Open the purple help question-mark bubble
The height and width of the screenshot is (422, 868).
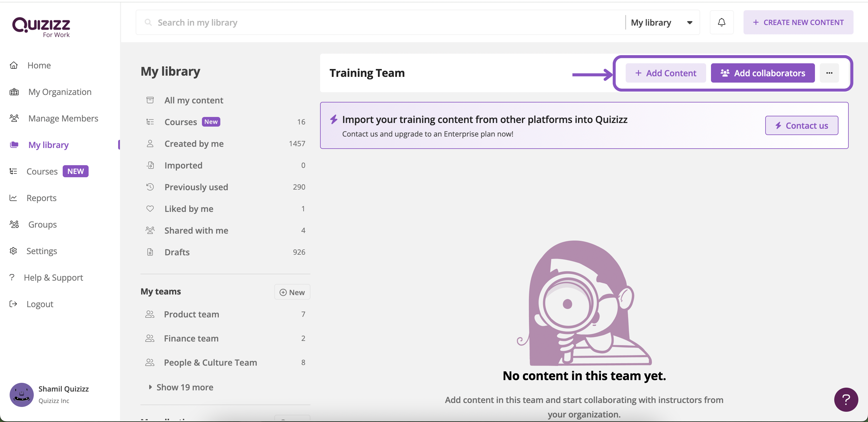[x=846, y=399]
